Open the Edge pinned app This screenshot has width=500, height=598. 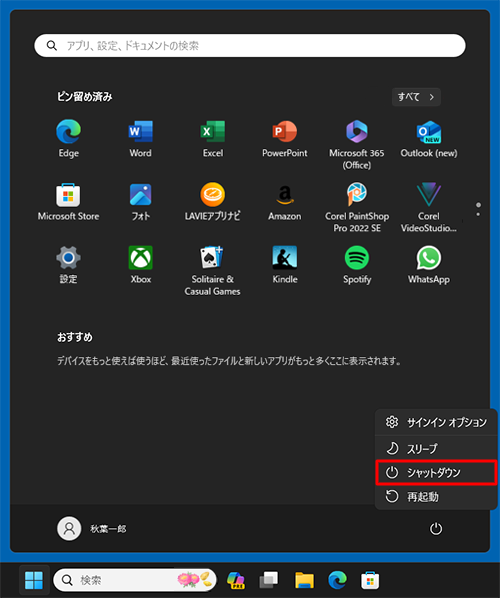point(69,139)
